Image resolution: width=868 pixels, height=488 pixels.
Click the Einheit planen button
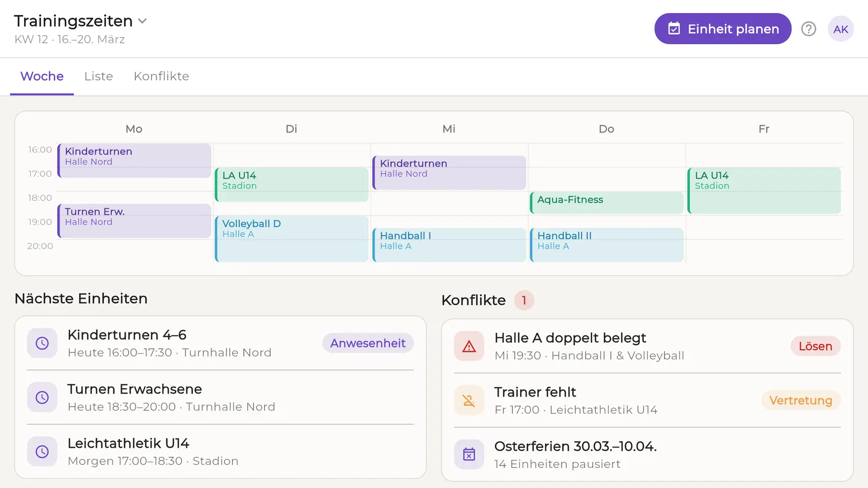(x=723, y=29)
